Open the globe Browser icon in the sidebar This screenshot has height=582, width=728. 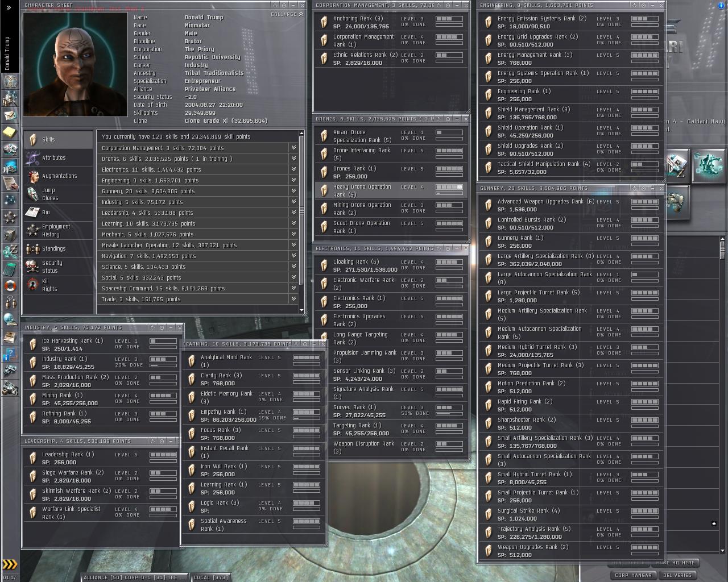[x=10, y=319]
